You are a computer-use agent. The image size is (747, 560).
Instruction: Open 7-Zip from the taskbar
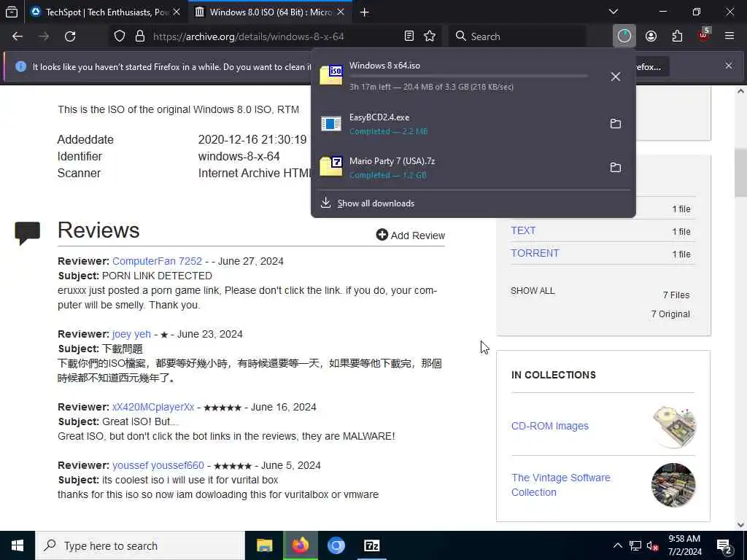click(x=371, y=545)
